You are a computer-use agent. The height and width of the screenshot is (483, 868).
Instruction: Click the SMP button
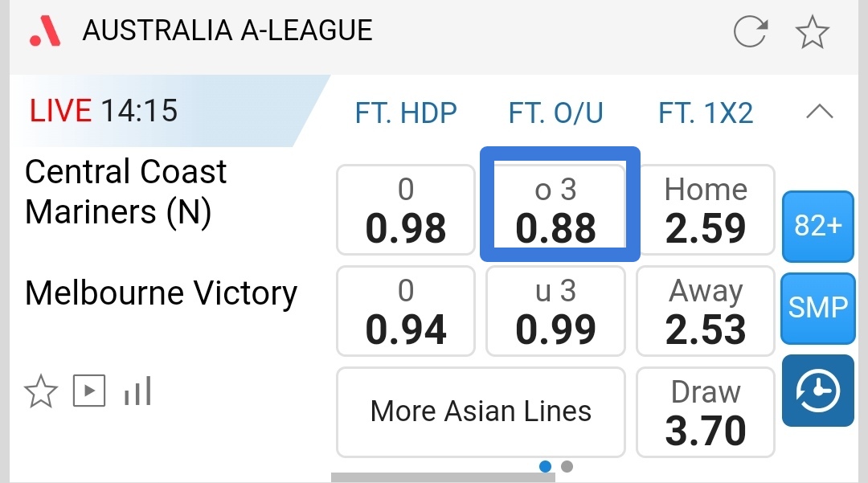click(x=817, y=307)
